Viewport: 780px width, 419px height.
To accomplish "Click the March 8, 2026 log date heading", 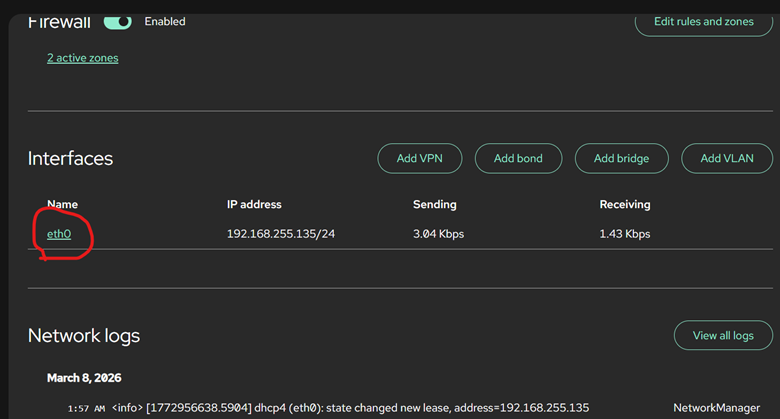I will (84, 378).
